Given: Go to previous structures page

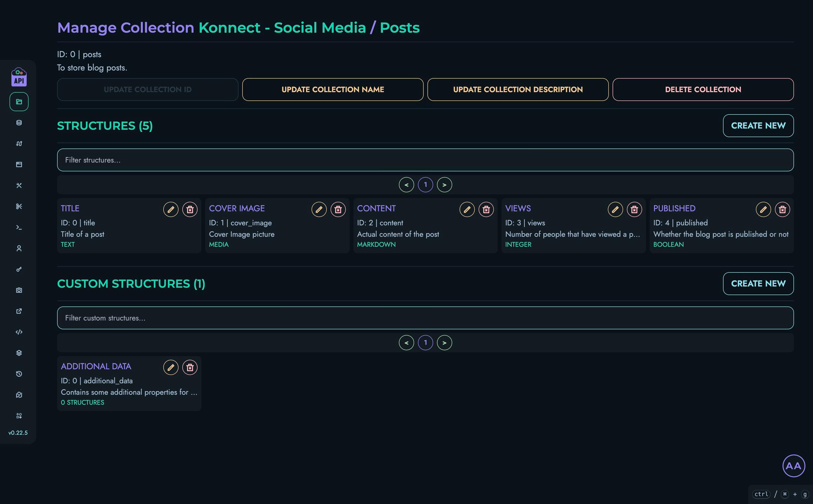Looking at the screenshot, I should click(x=406, y=185).
